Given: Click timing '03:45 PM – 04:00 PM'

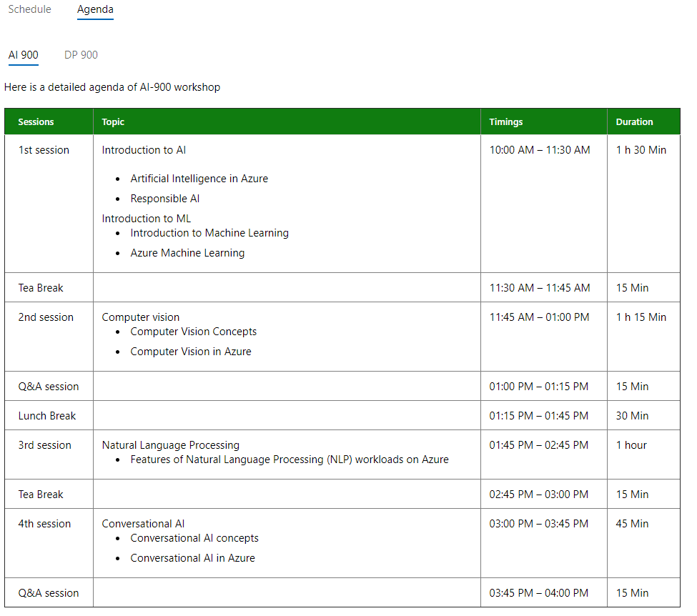Looking at the screenshot, I should click(539, 593).
